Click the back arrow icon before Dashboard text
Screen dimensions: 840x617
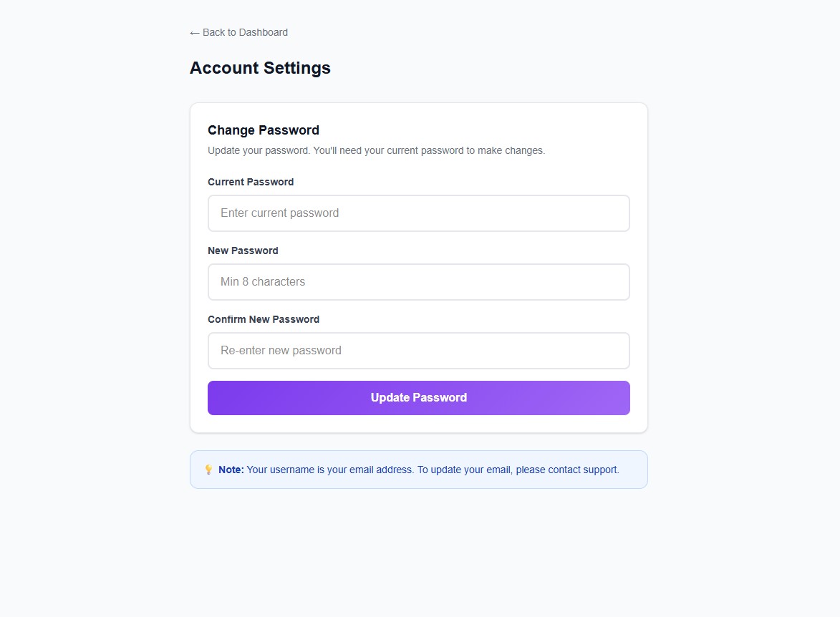click(194, 32)
